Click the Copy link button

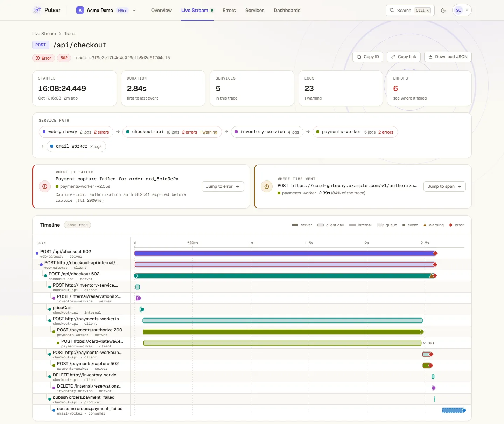(x=404, y=57)
